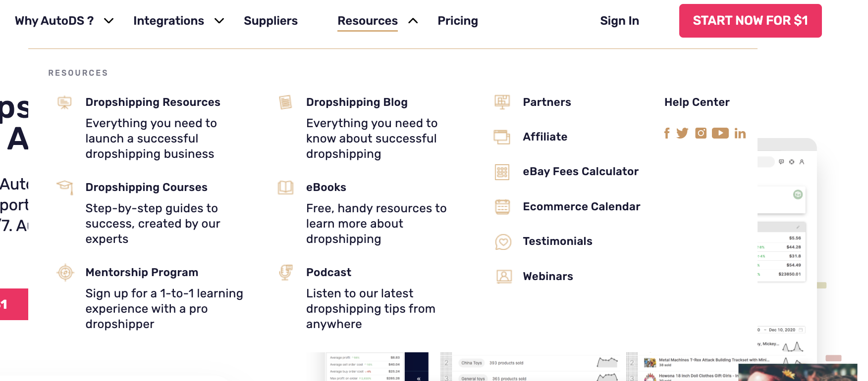Open the Facebook social icon
868x381 pixels.
[x=667, y=133]
